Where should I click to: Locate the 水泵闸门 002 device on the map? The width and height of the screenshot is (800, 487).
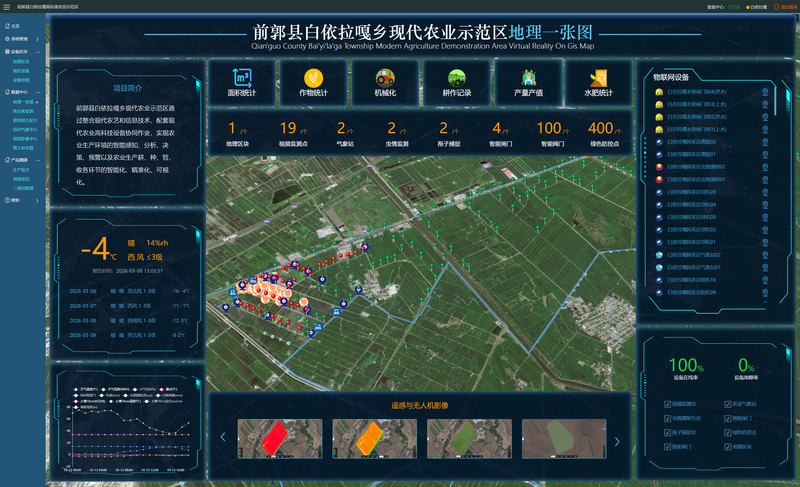click(x=765, y=117)
